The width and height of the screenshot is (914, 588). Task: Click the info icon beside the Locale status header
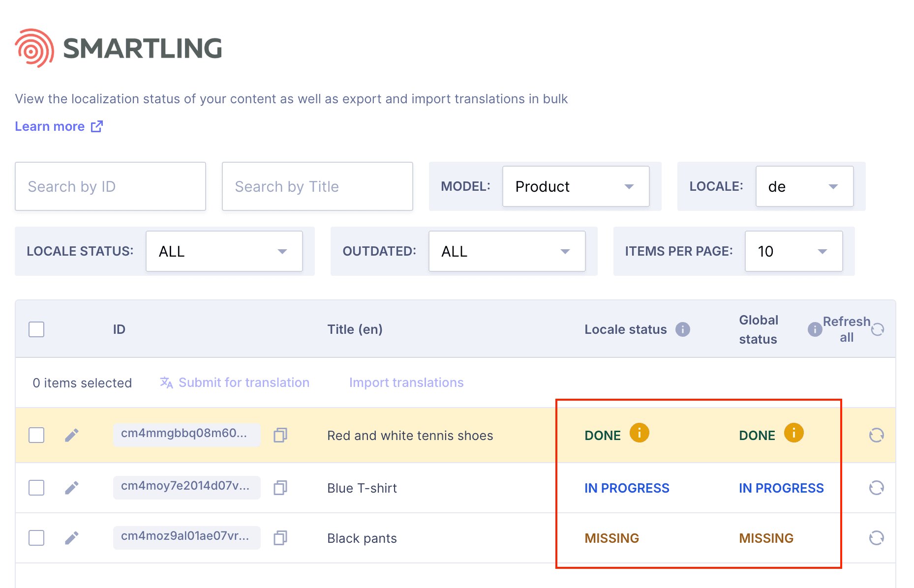(683, 329)
